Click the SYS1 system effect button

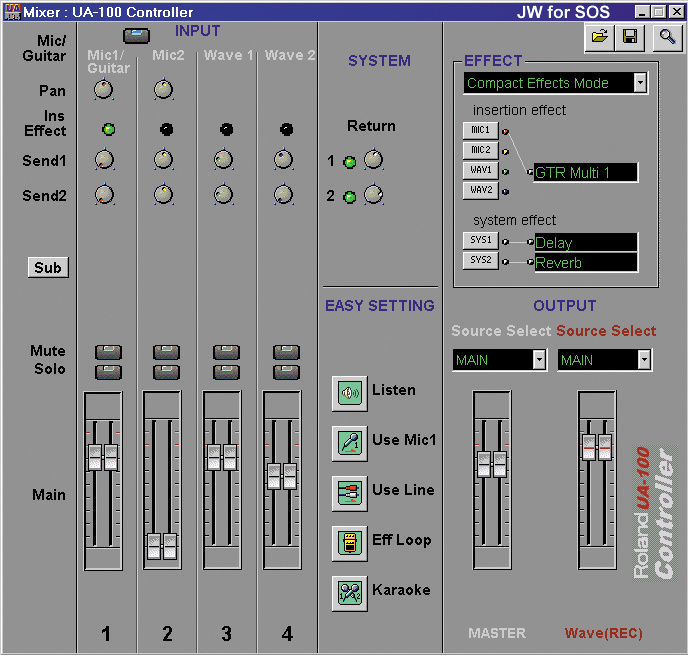point(481,241)
